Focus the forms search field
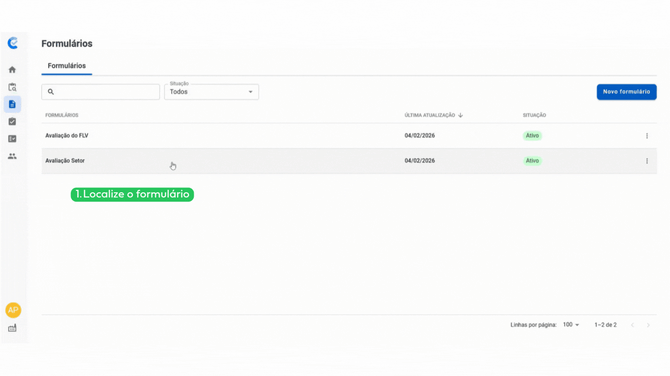 coord(100,92)
